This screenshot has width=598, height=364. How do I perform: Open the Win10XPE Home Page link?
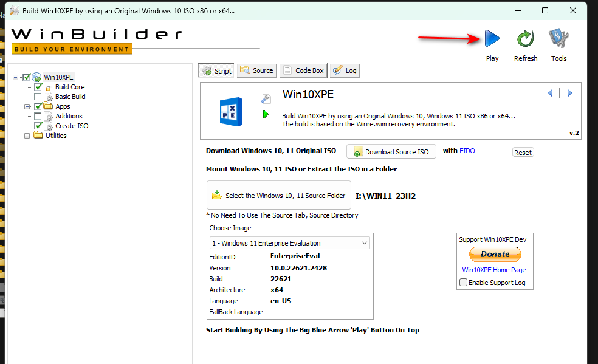click(x=494, y=270)
